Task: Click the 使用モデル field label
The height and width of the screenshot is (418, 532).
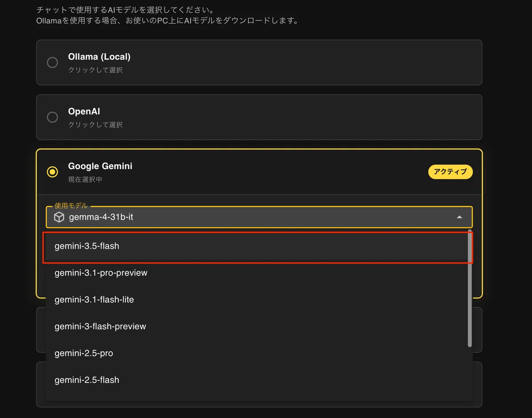Action: tap(71, 206)
